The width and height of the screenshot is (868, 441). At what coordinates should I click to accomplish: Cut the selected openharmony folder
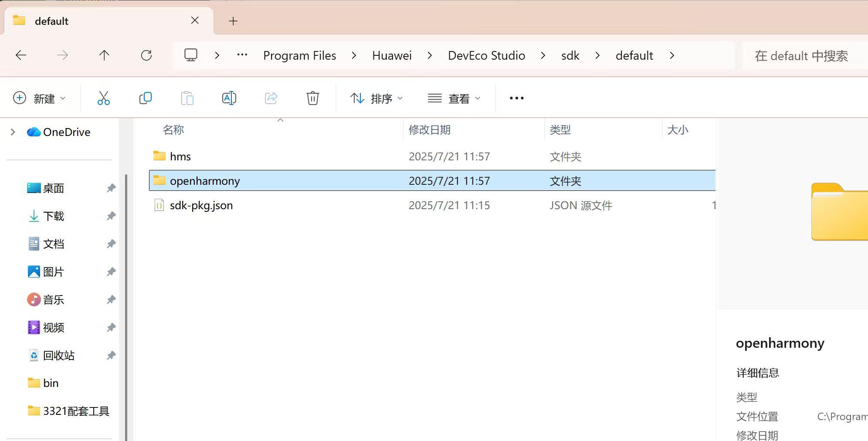click(x=104, y=98)
